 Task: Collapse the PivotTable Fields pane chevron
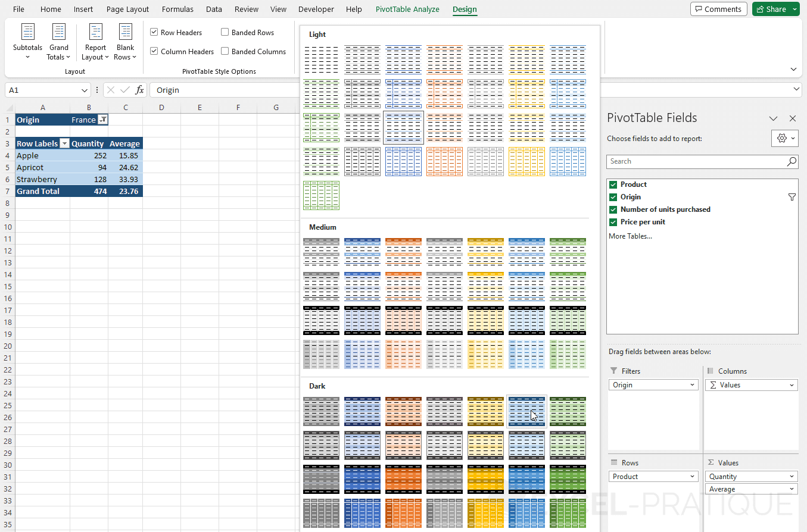tap(773, 118)
